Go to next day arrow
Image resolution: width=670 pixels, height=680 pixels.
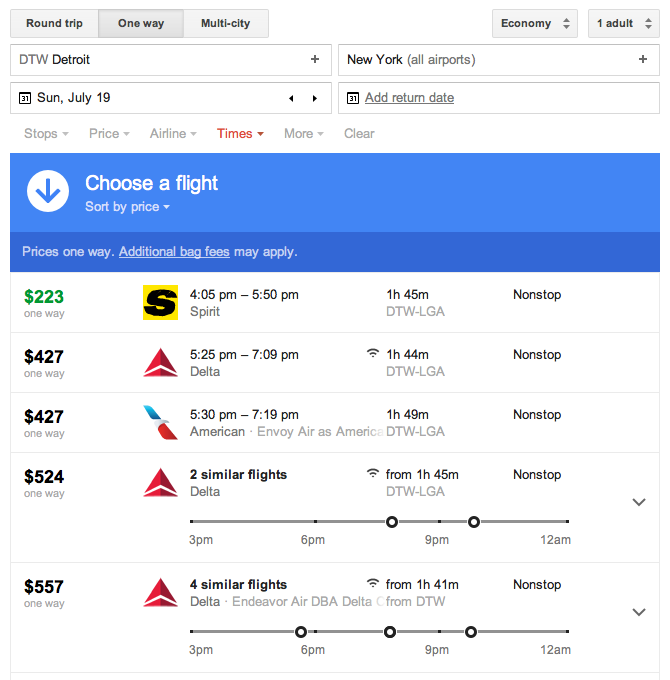pyautogui.click(x=315, y=98)
